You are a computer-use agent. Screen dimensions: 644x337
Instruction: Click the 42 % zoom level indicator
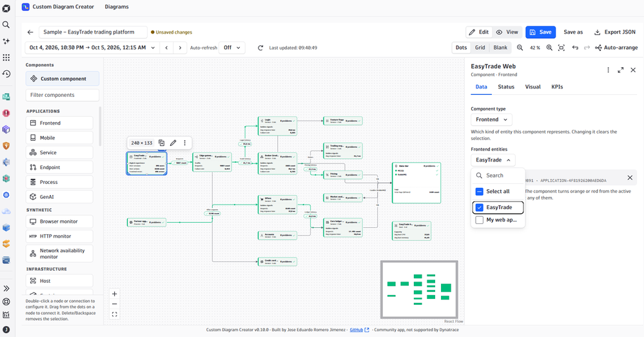(x=535, y=48)
